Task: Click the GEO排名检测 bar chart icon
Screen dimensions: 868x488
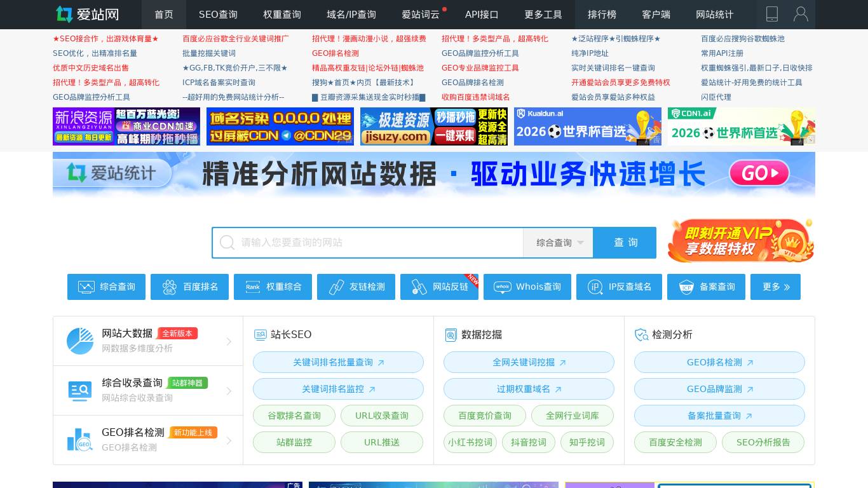Action: tap(80, 440)
